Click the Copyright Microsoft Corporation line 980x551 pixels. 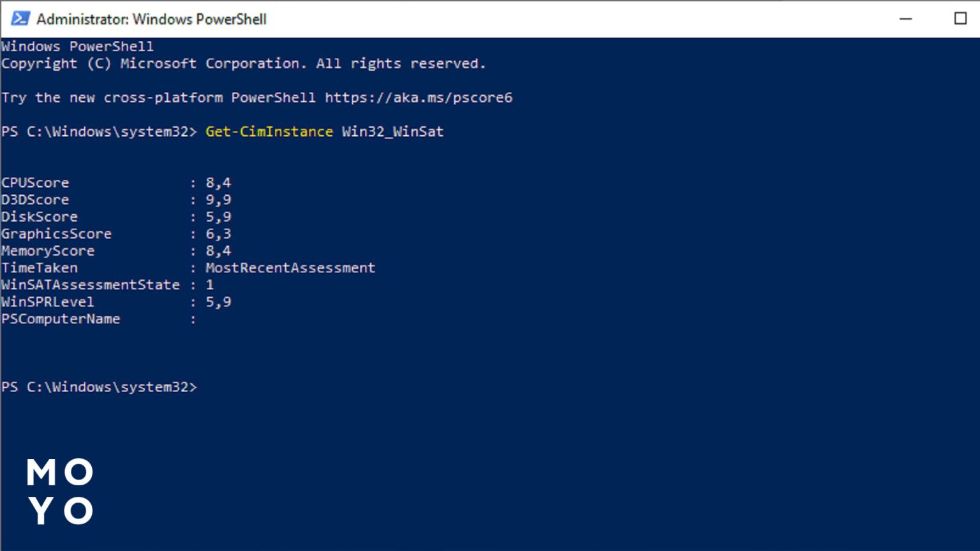pos(243,64)
